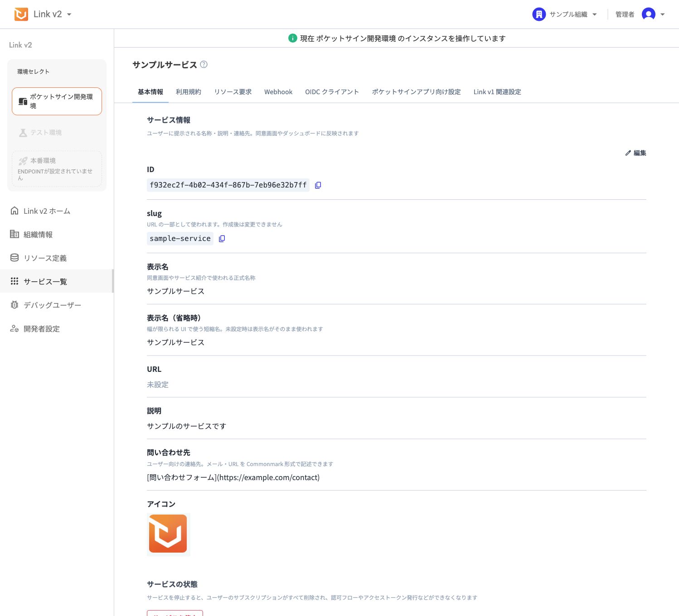
Task: Go to Link v2 ホーム
Action: click(x=57, y=211)
